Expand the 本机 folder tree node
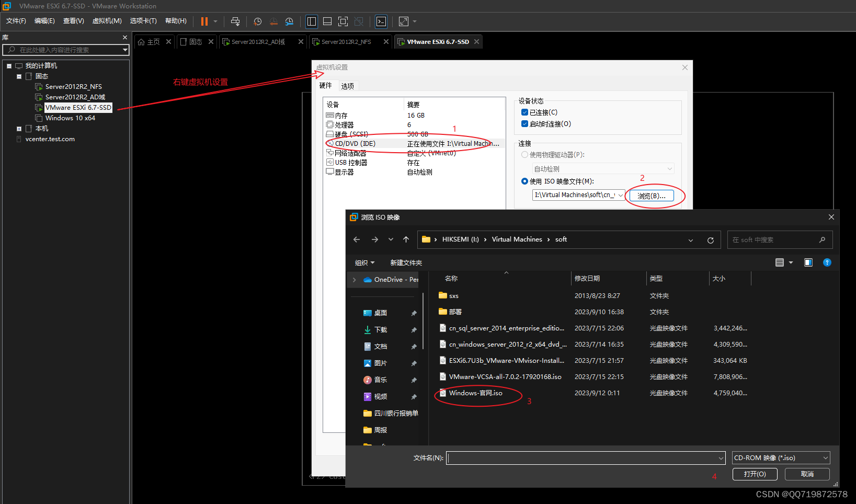Image resolution: width=856 pixels, height=504 pixels. 19,129
